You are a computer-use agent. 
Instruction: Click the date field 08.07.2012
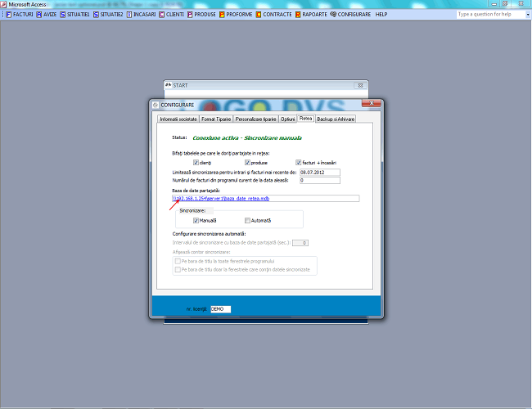319,173
